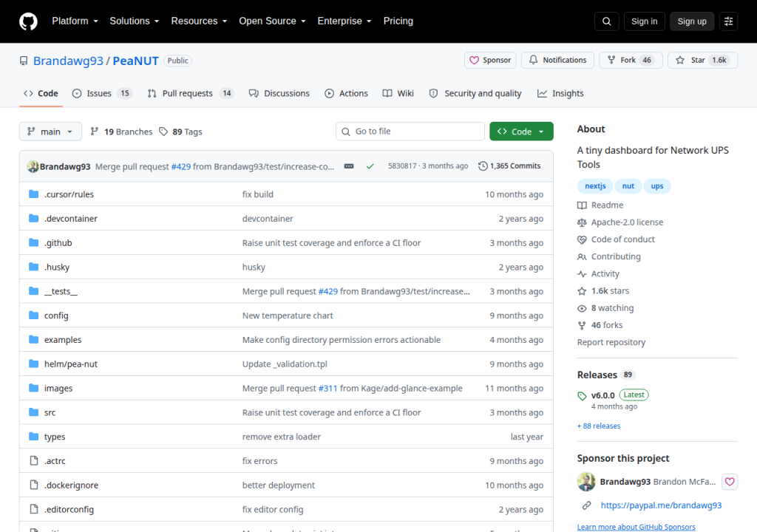The image size is (757, 532).
Task: Open the .dockerignore file
Action: tap(72, 485)
